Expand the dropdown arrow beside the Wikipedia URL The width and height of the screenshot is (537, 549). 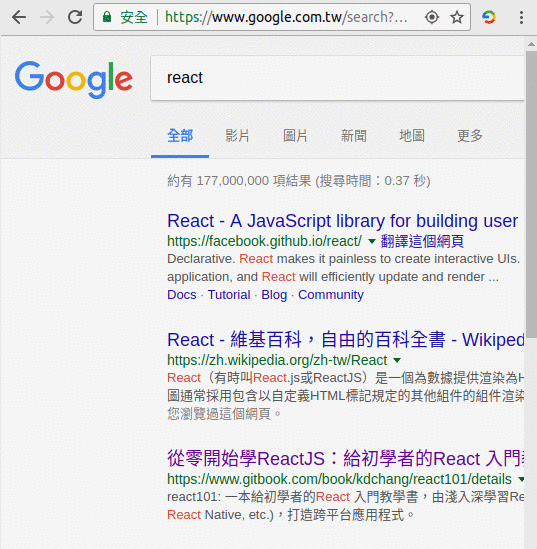pos(397,360)
